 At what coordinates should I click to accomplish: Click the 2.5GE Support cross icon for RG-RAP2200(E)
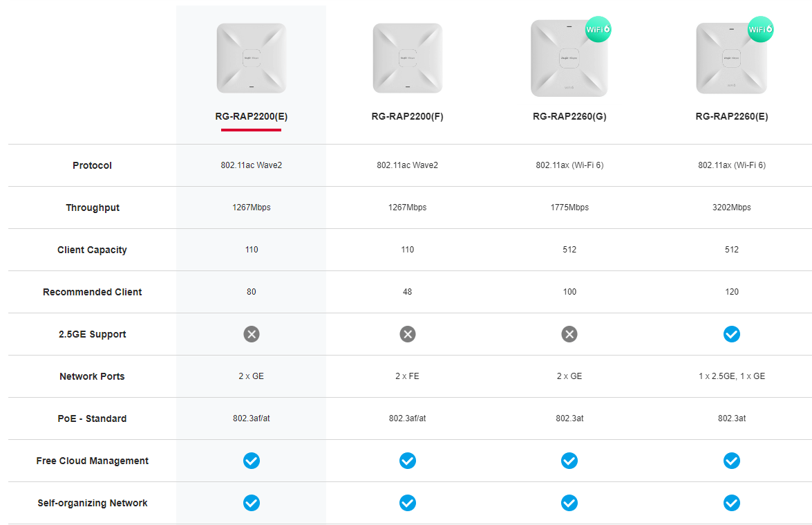tap(252, 334)
